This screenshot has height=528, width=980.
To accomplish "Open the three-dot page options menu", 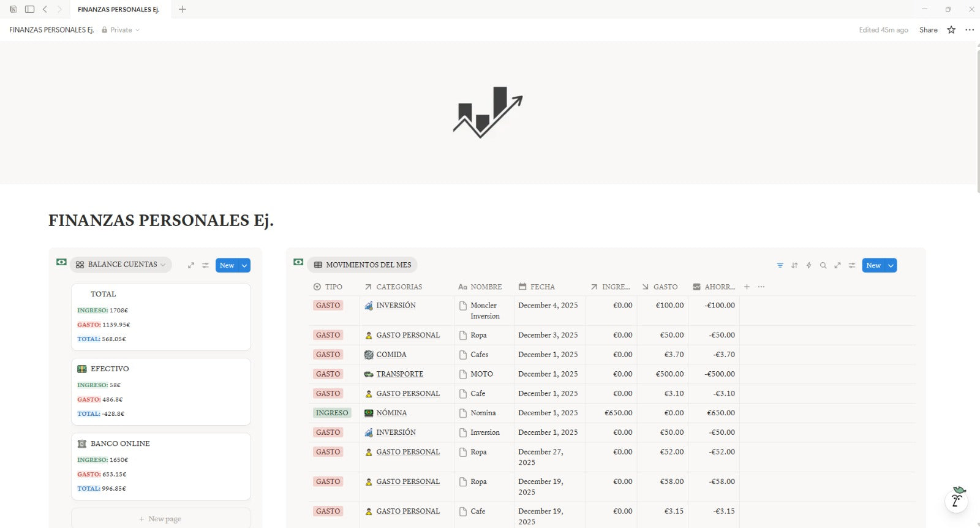I will tap(970, 29).
